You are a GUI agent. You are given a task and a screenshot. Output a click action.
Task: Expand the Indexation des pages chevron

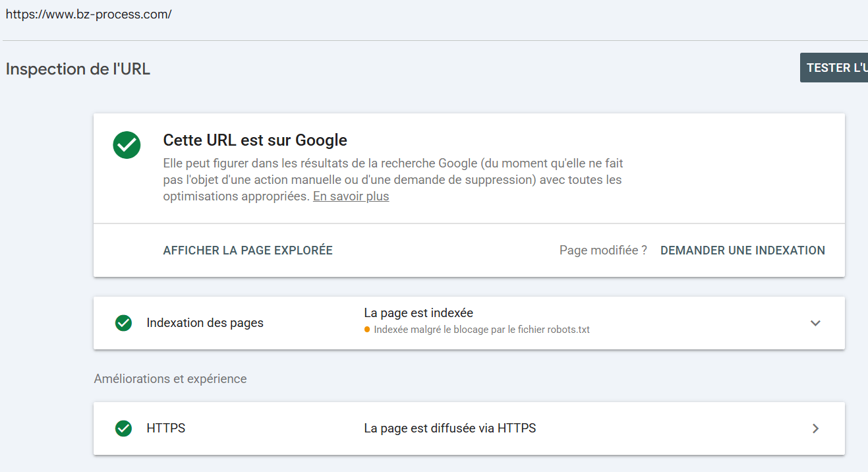tap(815, 323)
